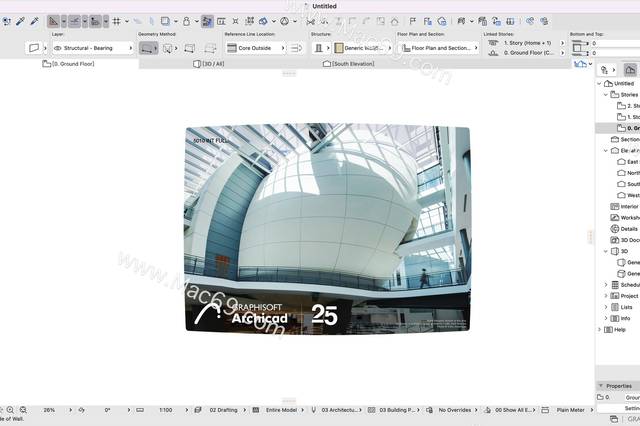Switch to the South Elevation tab
The image size is (640, 426).
[x=349, y=64]
